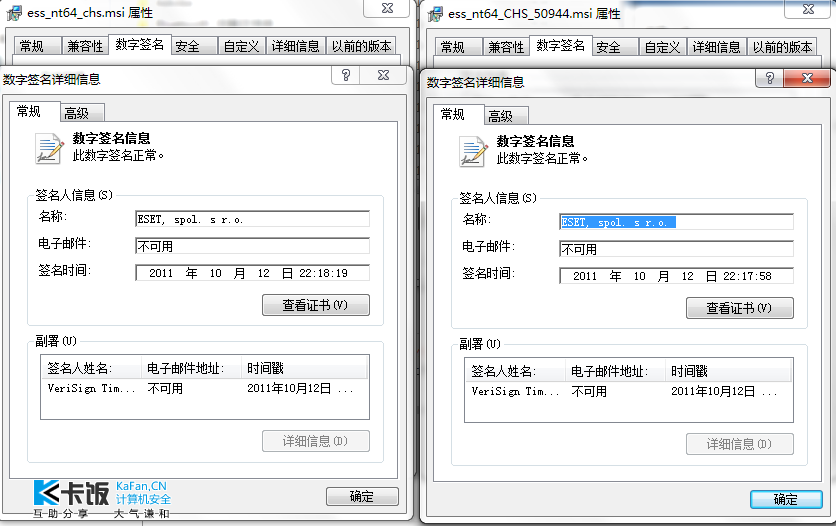Close the right 数字签名详细信息 dialog with red X

pyautogui.click(x=807, y=78)
